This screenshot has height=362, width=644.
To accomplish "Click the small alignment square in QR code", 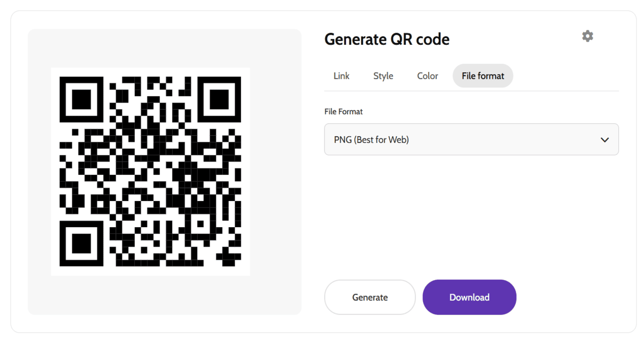I will [201, 223].
